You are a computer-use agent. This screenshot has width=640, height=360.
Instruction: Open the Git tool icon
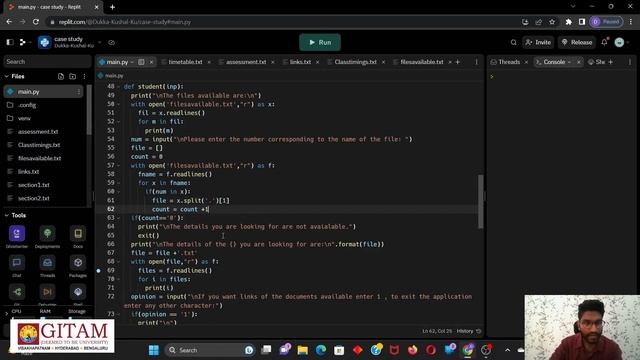[17, 292]
